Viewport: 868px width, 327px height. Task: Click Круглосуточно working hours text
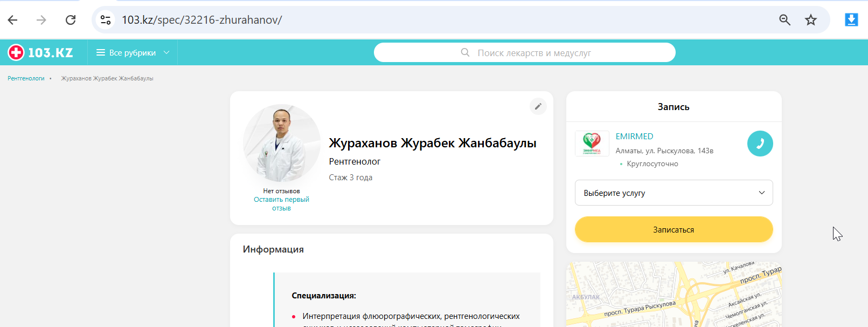[x=652, y=163]
